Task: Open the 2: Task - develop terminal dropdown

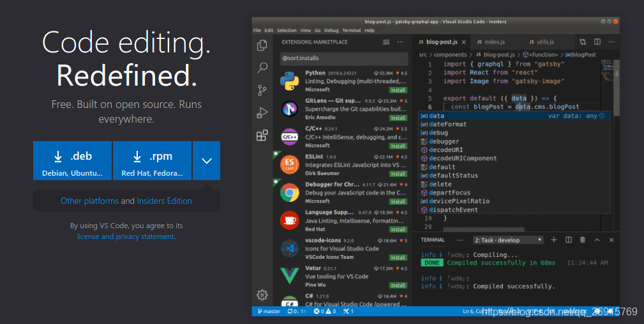Action: [x=508, y=240]
